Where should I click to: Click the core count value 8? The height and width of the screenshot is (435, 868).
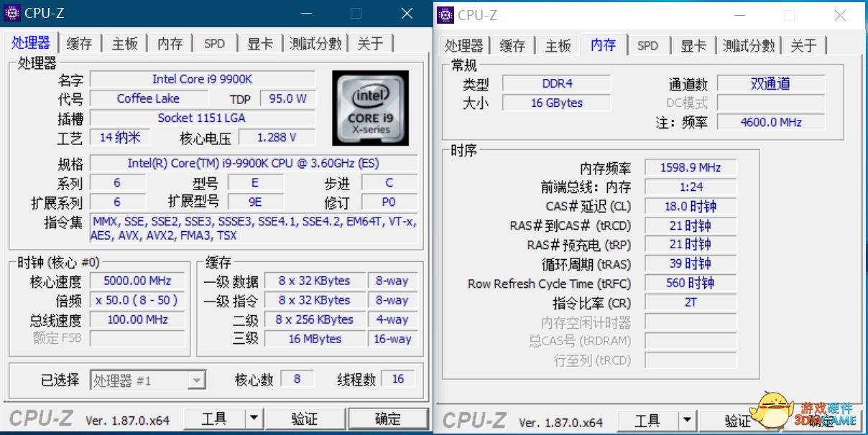tap(297, 379)
